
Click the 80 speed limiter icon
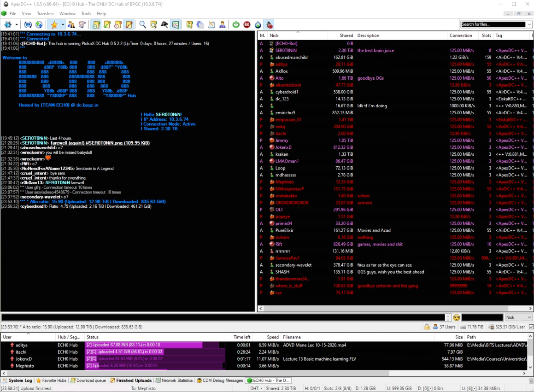point(247,24)
